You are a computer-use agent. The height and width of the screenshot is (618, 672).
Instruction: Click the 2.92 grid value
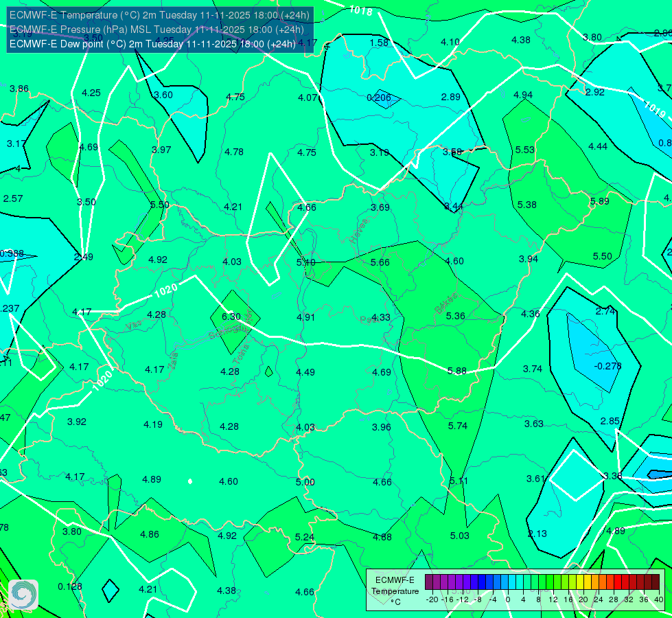(x=595, y=92)
